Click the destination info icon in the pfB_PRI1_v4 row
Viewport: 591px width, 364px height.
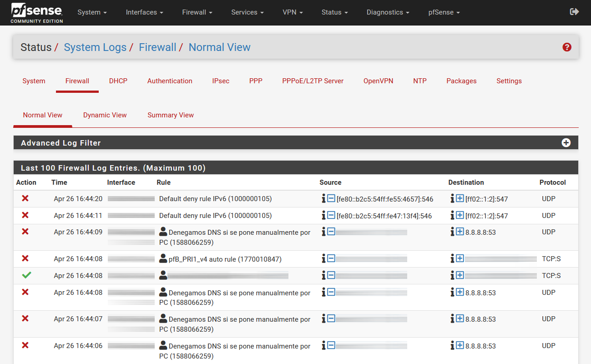[x=452, y=258]
